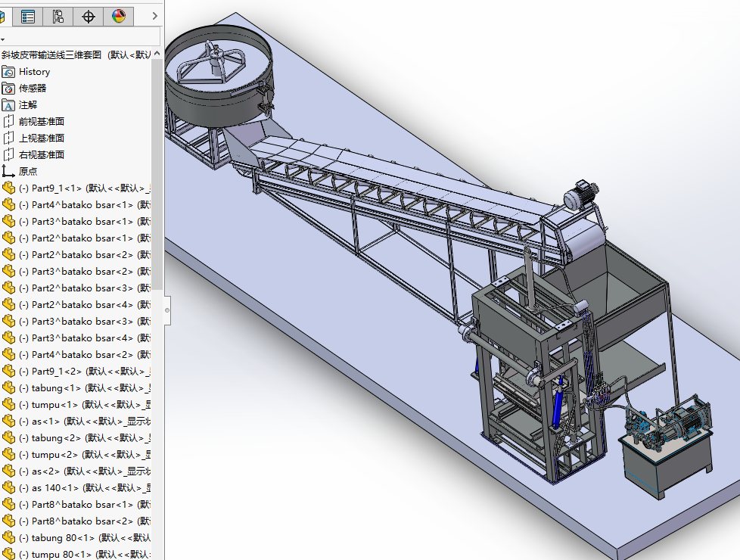
Task: Select the as<2> tree row text
Action: 85,471
